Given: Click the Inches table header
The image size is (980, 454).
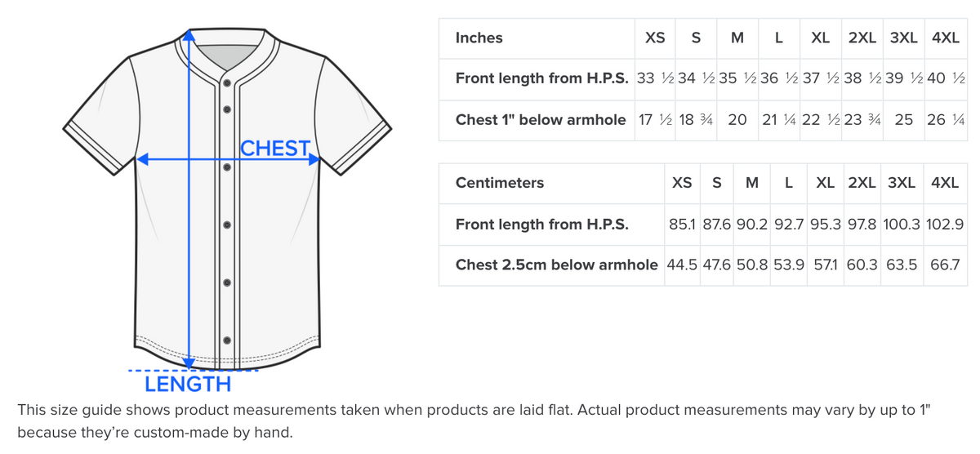Looking at the screenshot, I should [479, 38].
